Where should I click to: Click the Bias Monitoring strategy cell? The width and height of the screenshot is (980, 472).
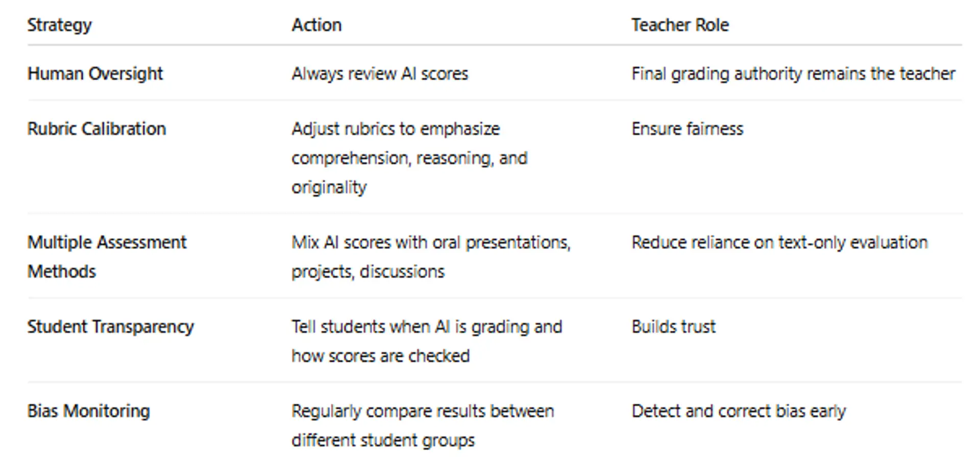coord(88,411)
